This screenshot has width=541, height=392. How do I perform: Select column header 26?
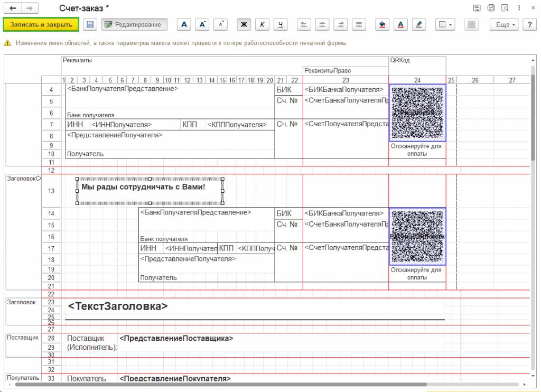[x=475, y=80]
